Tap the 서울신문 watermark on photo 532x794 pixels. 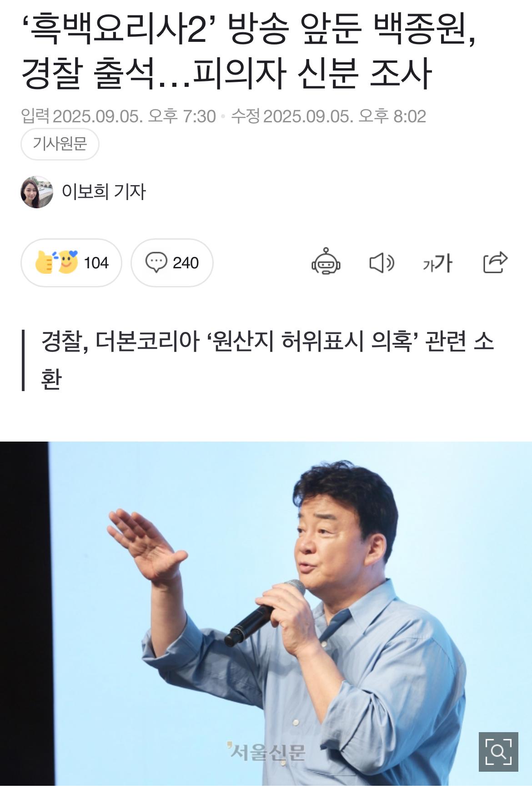266,752
